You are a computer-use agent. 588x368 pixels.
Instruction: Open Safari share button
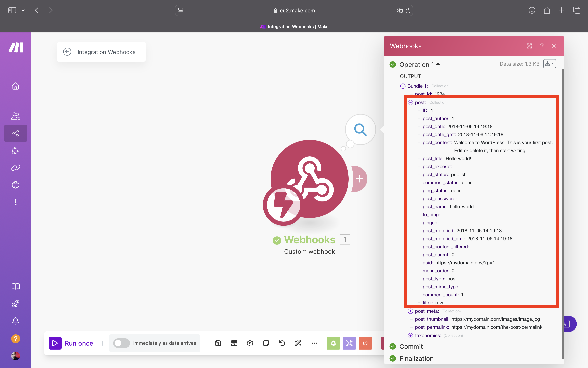[x=547, y=10]
